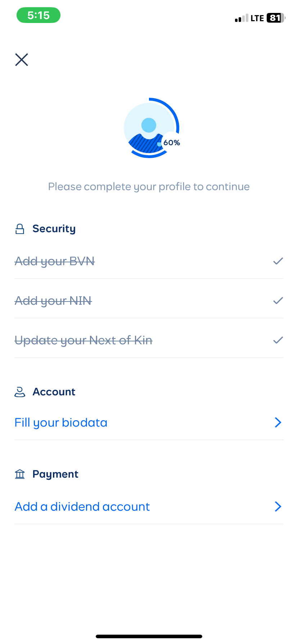The width and height of the screenshot is (298, 644).
Task: Open the chevron next to Fill your biodata
Action: 278,423
